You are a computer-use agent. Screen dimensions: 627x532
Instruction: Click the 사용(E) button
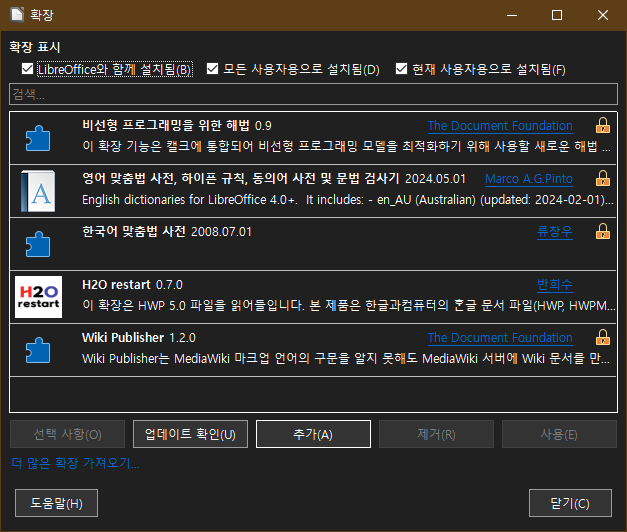coord(559,434)
